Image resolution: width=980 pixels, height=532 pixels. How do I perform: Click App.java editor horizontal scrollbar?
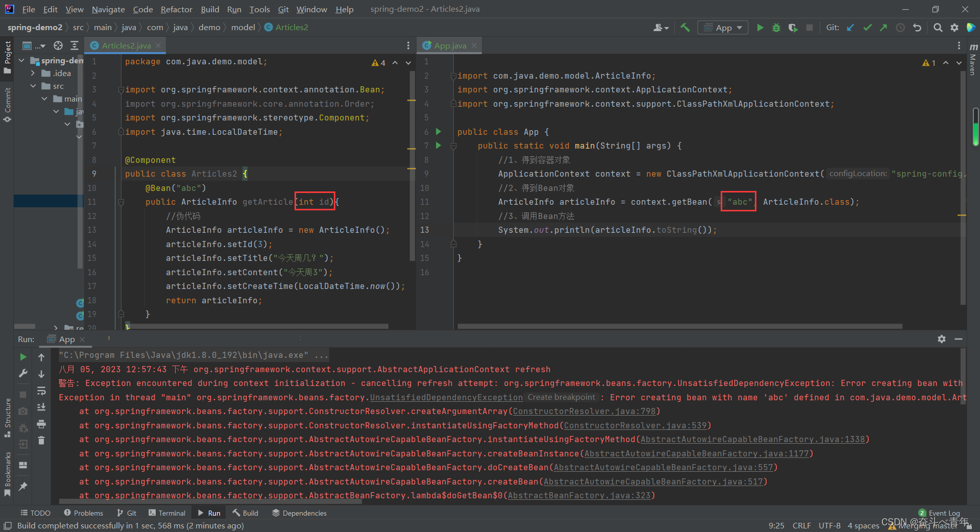point(680,326)
